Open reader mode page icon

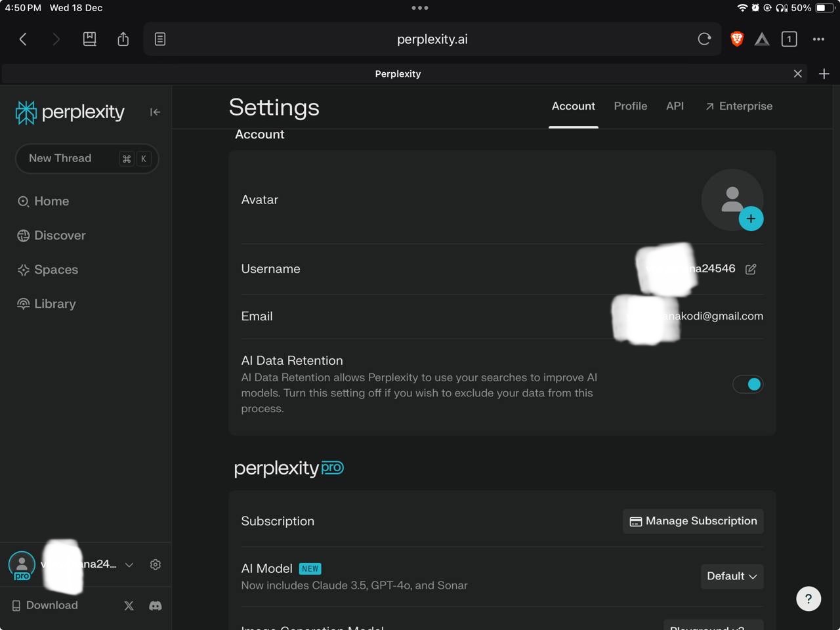tap(160, 39)
